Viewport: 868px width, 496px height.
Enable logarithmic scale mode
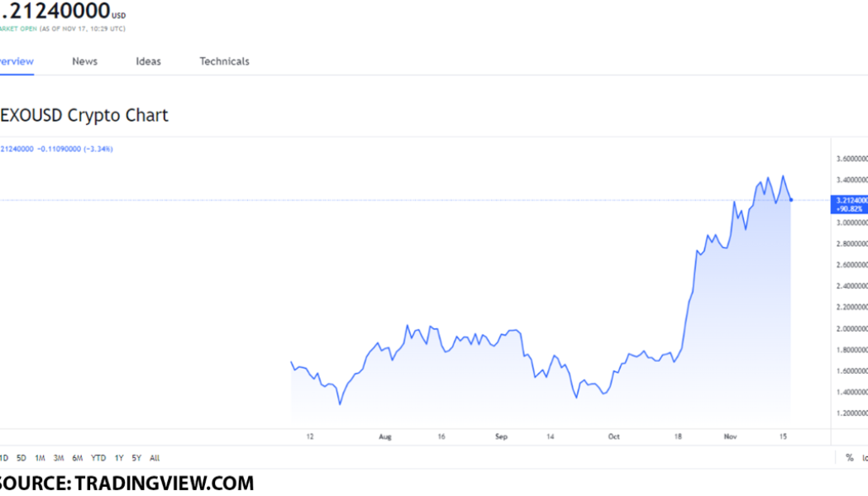click(x=865, y=456)
